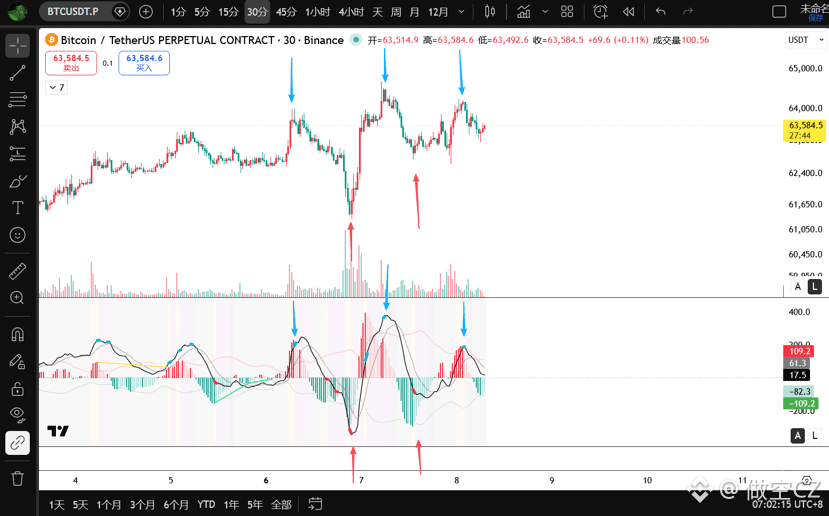This screenshot has height=516, width=829.
Task: Open indicator templates grid icon
Action: click(567, 12)
